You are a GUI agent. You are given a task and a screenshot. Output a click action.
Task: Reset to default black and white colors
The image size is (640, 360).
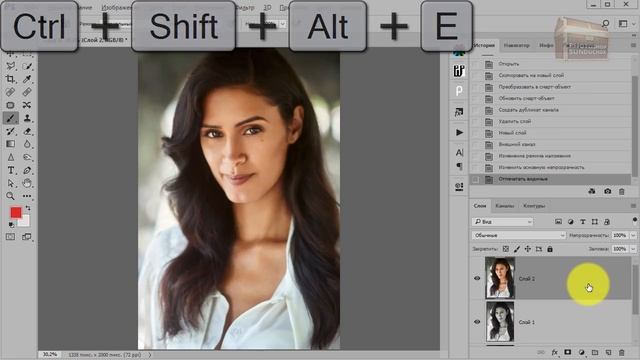point(11,224)
